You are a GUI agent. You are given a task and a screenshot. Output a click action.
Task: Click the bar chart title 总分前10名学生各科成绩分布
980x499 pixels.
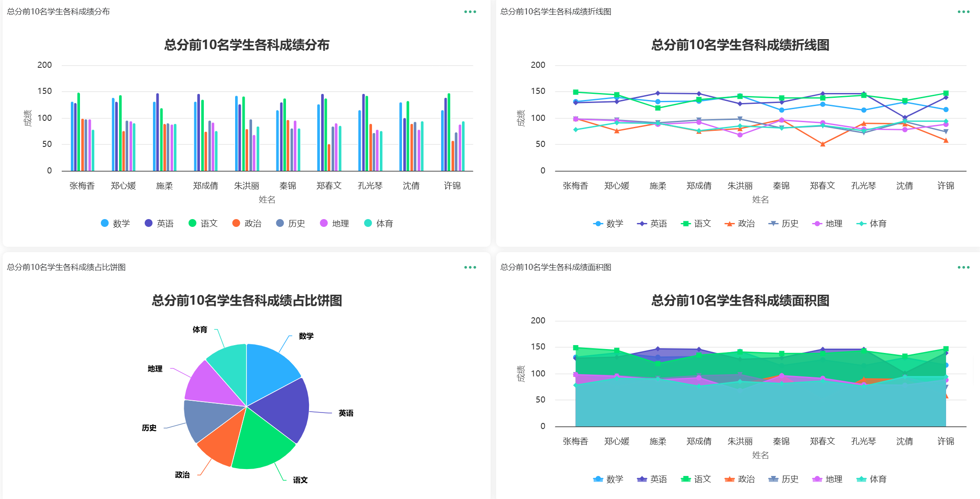click(246, 45)
